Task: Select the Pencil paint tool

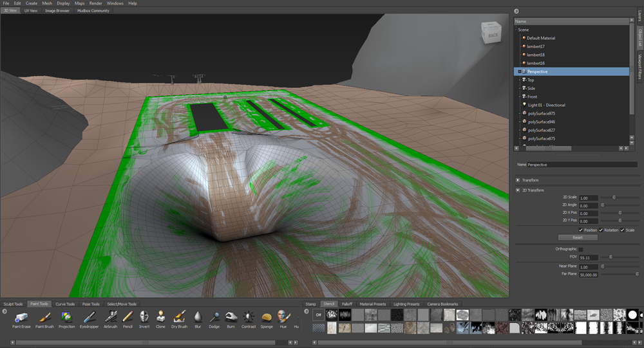Action: click(x=128, y=320)
